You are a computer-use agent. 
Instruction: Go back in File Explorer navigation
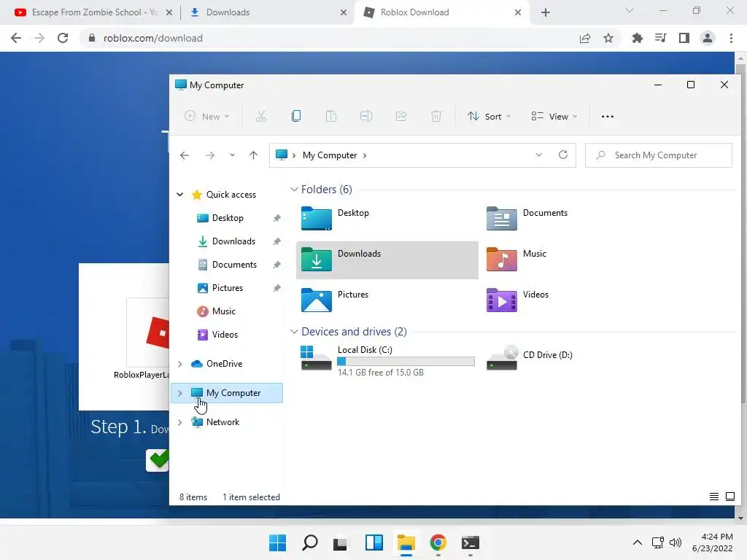(185, 155)
